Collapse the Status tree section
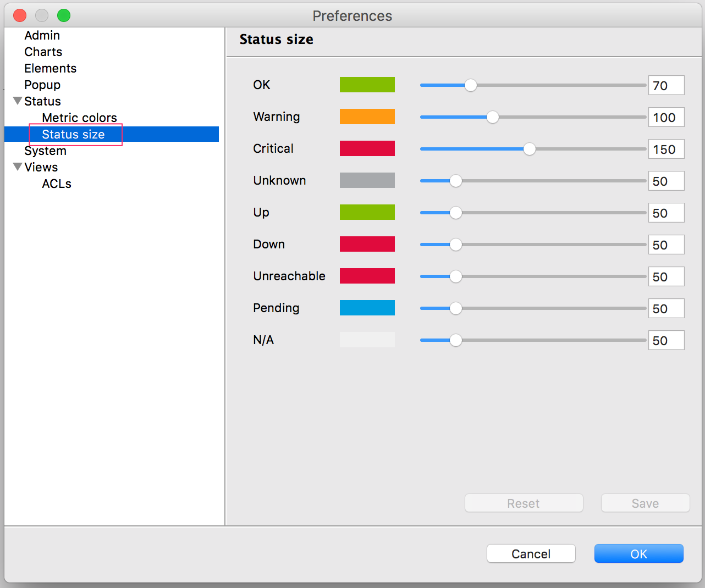The width and height of the screenshot is (705, 588). click(18, 101)
